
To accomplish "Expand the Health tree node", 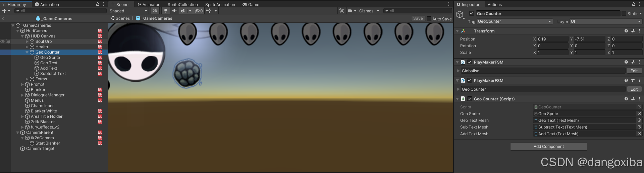I will coord(27,47).
